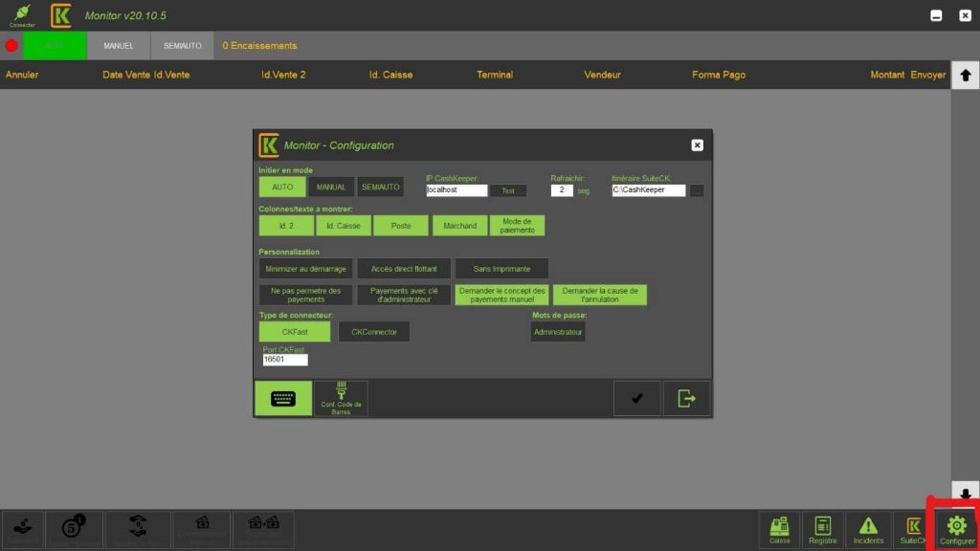Screen dimensions: 980x551
Task: Open the Caisse cash register icon
Action: pos(779,529)
